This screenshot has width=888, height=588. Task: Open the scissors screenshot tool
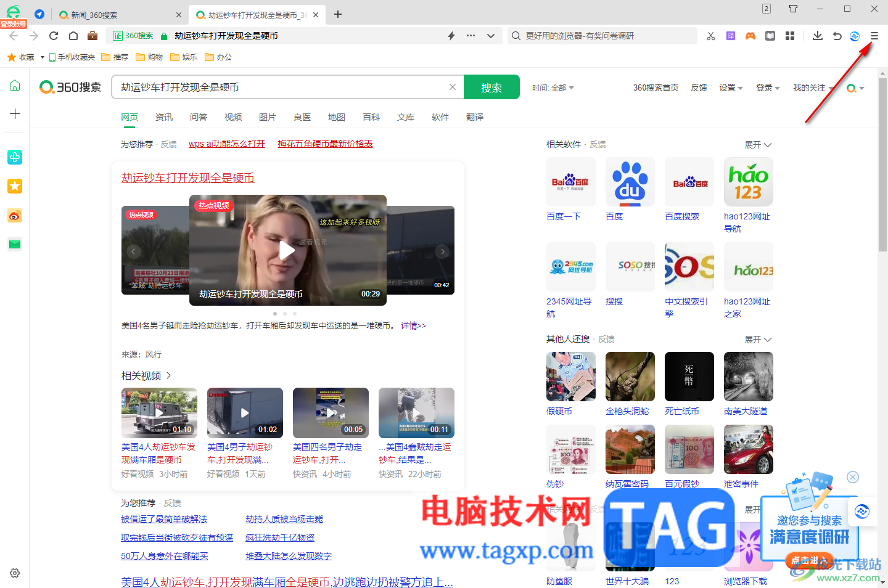click(x=711, y=36)
